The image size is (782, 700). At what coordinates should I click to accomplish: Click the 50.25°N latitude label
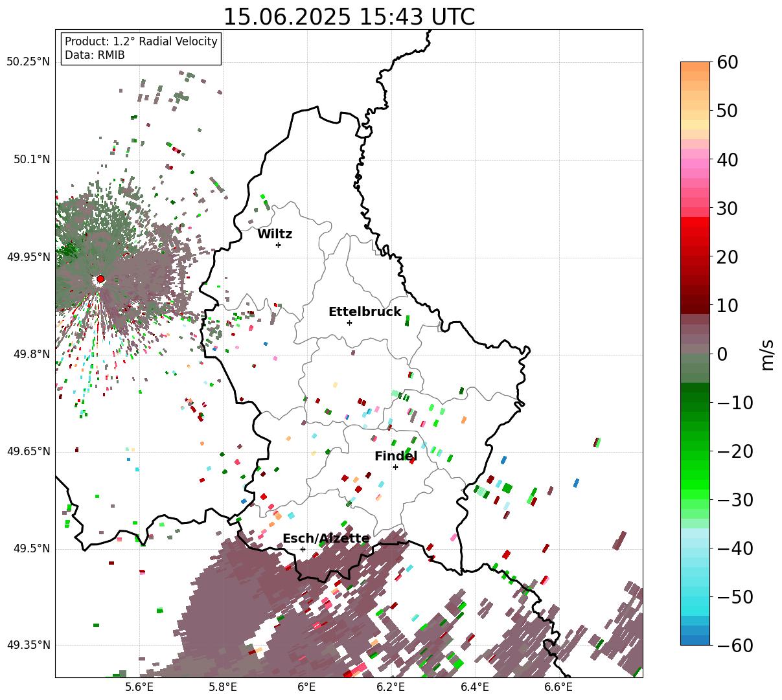(x=28, y=62)
